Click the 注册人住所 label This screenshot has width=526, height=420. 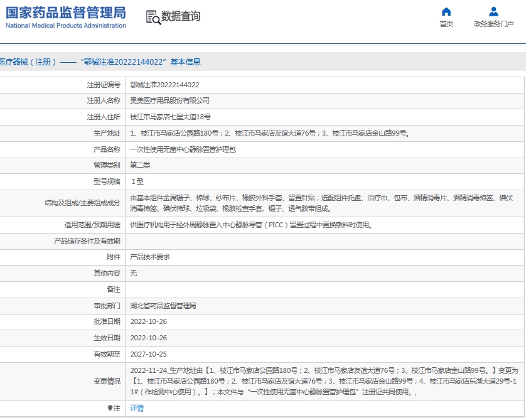[x=104, y=117]
